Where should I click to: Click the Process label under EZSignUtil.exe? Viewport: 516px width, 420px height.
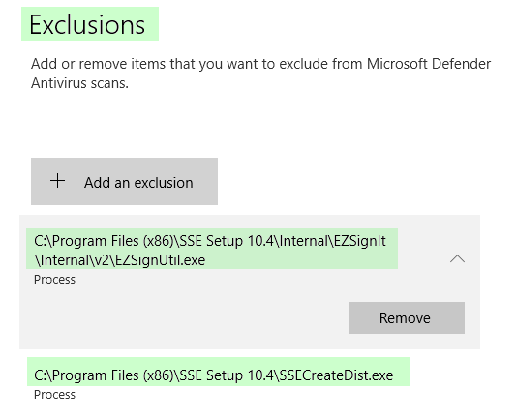pyautogui.click(x=54, y=280)
